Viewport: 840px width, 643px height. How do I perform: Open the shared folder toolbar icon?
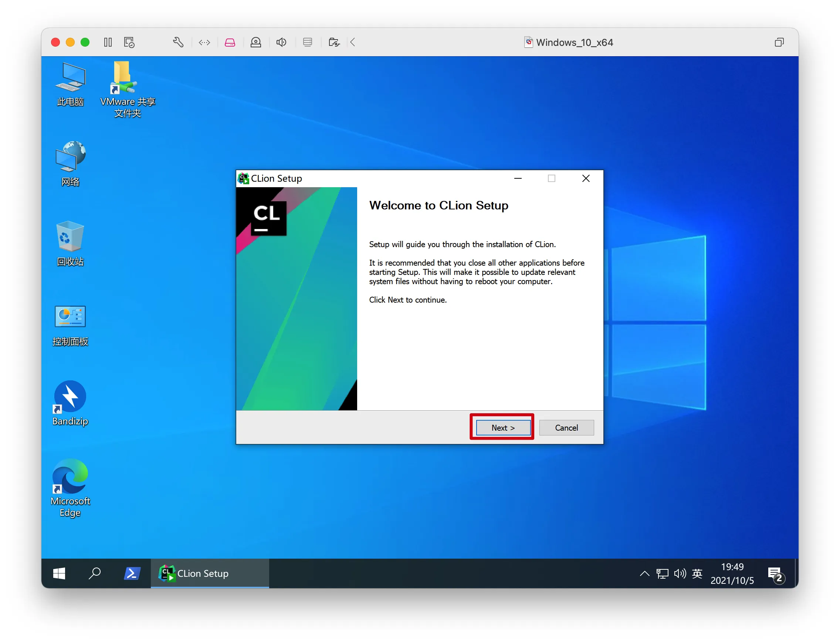click(334, 42)
